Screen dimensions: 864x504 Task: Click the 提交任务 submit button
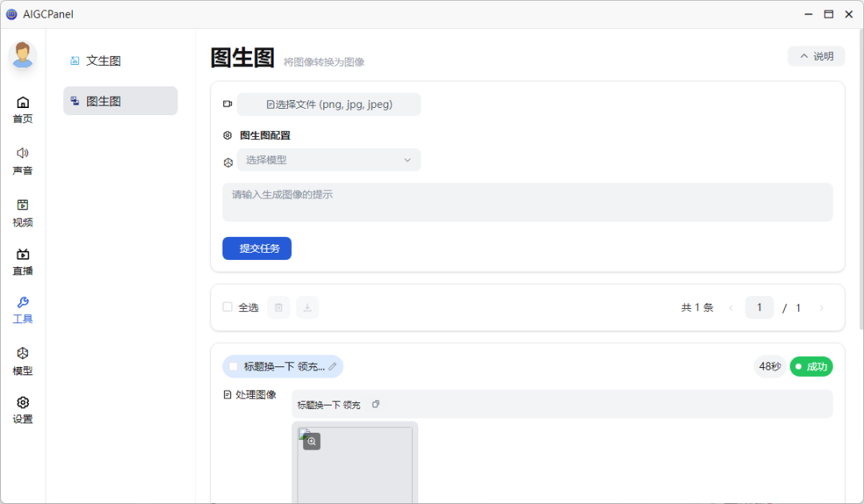[257, 248]
